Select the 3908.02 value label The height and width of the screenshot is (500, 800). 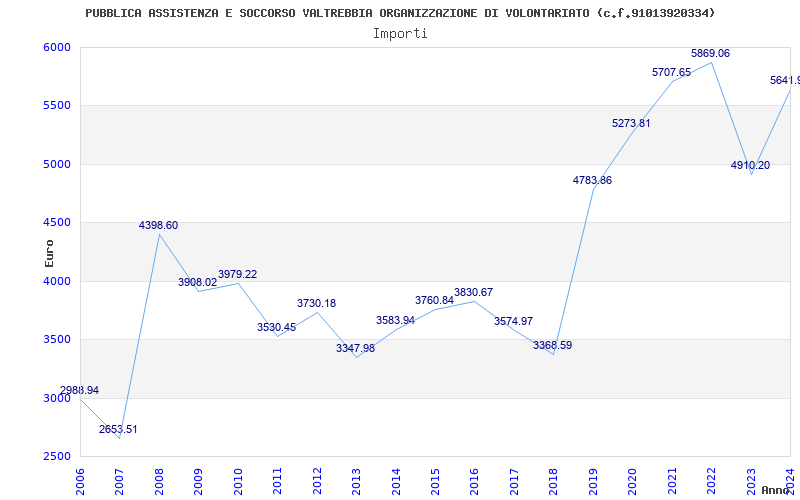tap(197, 282)
